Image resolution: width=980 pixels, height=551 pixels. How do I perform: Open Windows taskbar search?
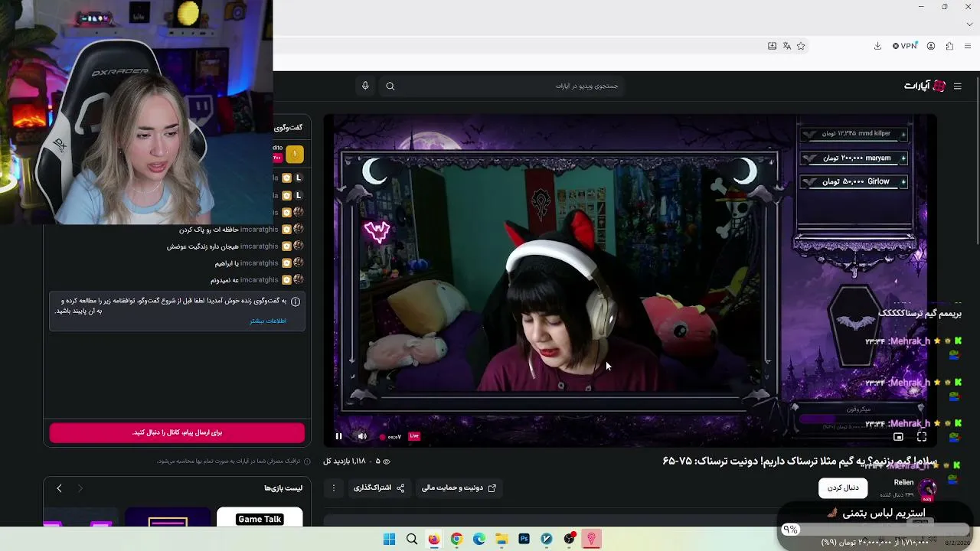(x=412, y=539)
